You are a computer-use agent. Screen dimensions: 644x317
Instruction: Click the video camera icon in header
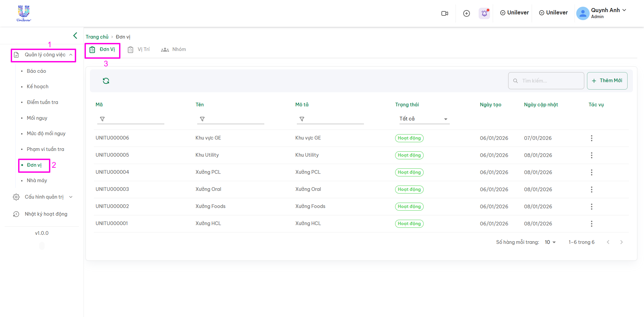[445, 13]
